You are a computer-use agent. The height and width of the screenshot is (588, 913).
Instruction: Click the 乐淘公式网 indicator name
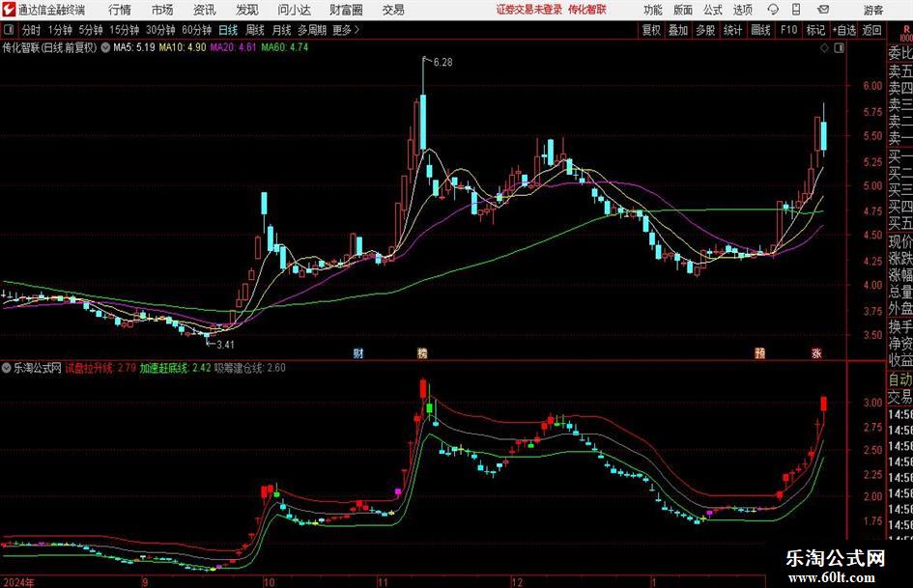[38, 368]
